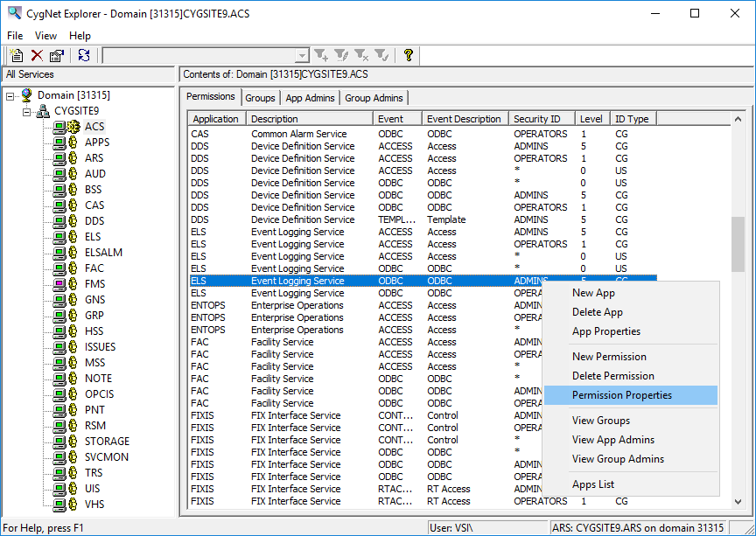The height and width of the screenshot is (536, 756).
Task: Click the toolbar filter input field
Action: (199, 56)
